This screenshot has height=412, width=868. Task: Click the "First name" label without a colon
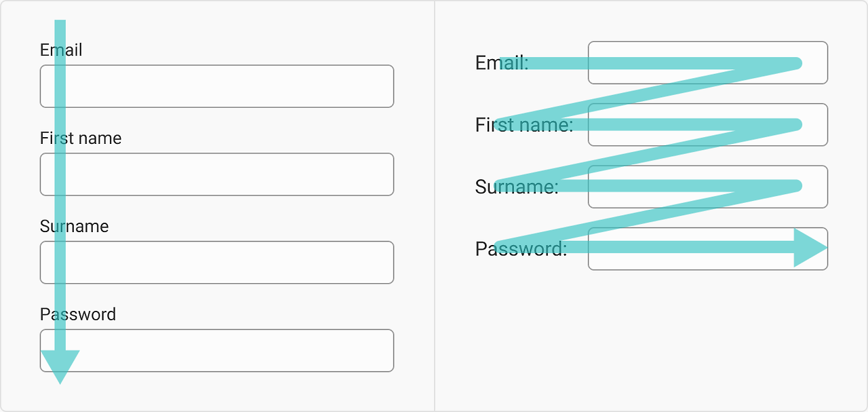point(81,138)
